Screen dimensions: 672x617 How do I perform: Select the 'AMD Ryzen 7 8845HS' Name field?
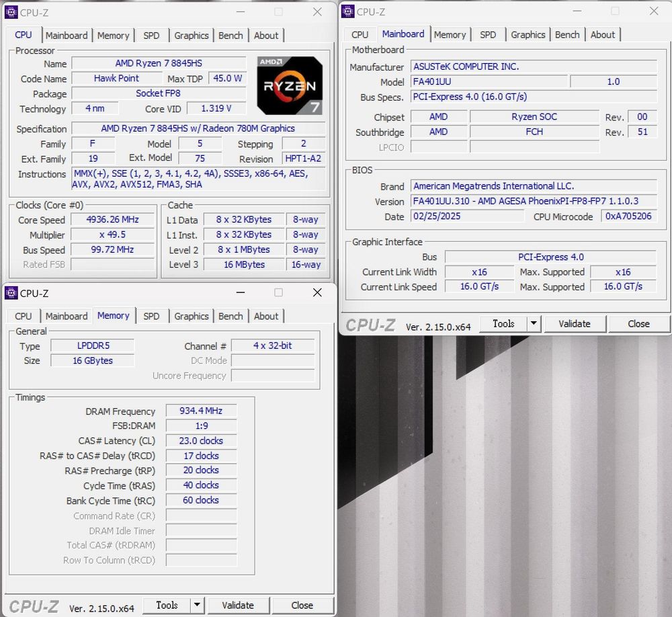(x=159, y=63)
